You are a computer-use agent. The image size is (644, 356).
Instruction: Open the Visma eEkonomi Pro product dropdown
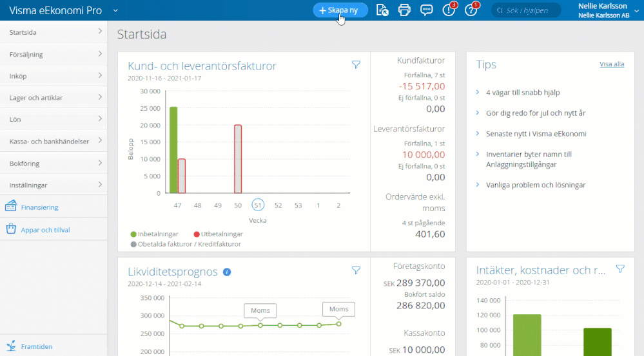click(115, 10)
